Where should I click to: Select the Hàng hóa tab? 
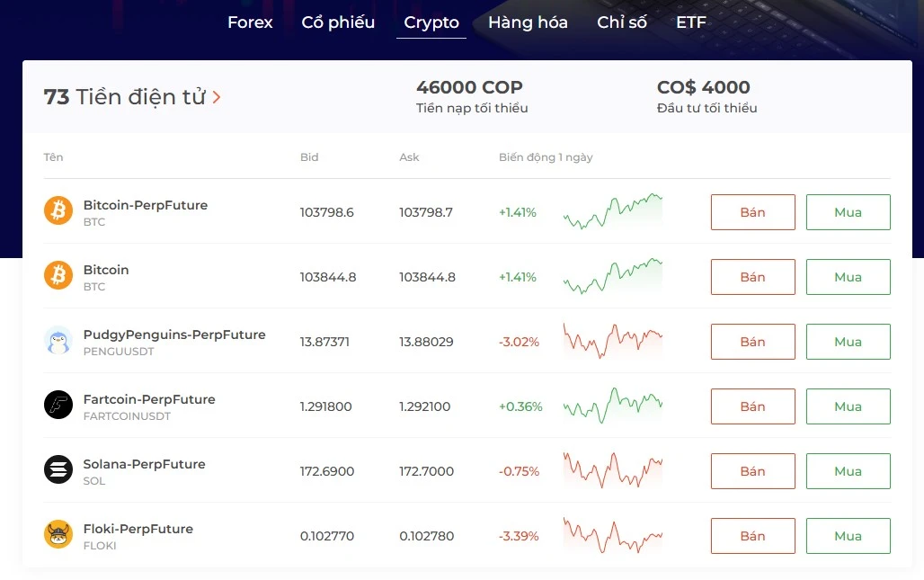(528, 22)
